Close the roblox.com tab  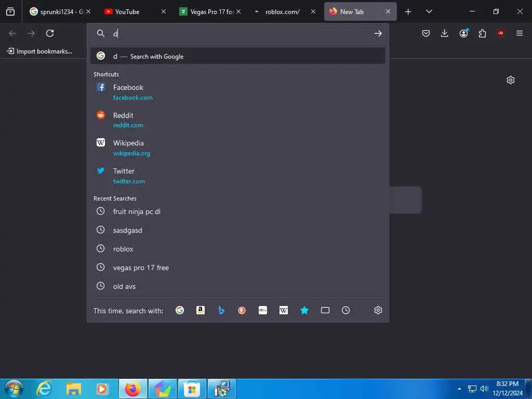(x=313, y=11)
